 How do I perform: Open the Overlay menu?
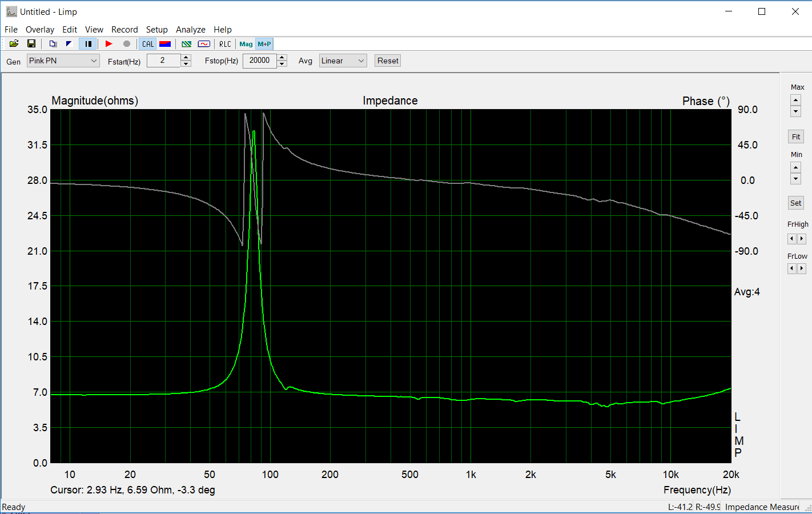(40, 30)
